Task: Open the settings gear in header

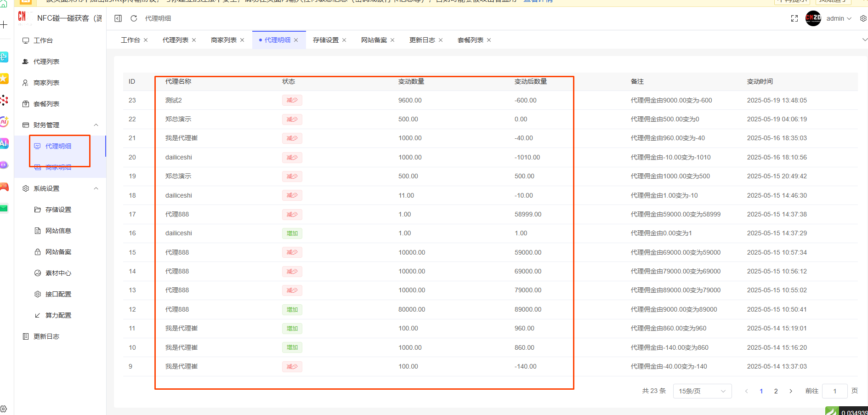Action: pos(863,18)
